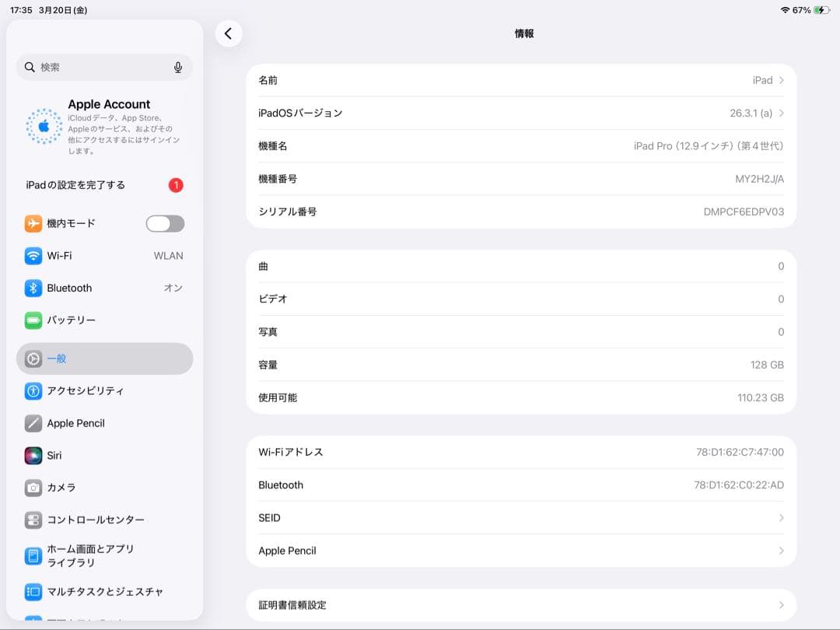
Task: Open アクセシビリティ (Accessibility) settings
Action: [32, 391]
